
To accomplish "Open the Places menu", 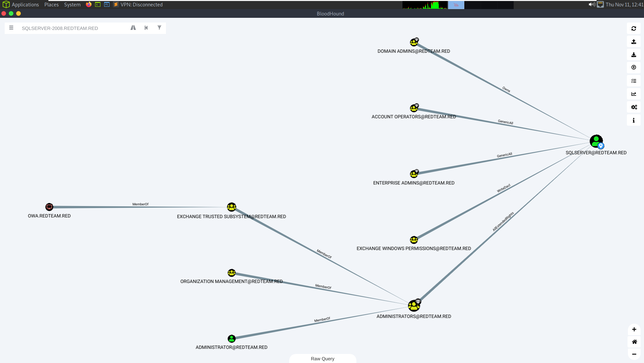I will (51, 5).
